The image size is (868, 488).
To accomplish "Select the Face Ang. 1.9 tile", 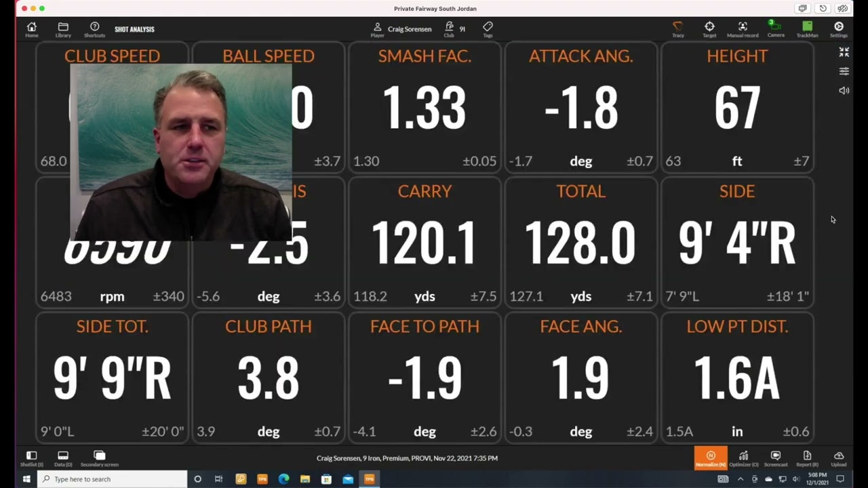I will tap(581, 377).
